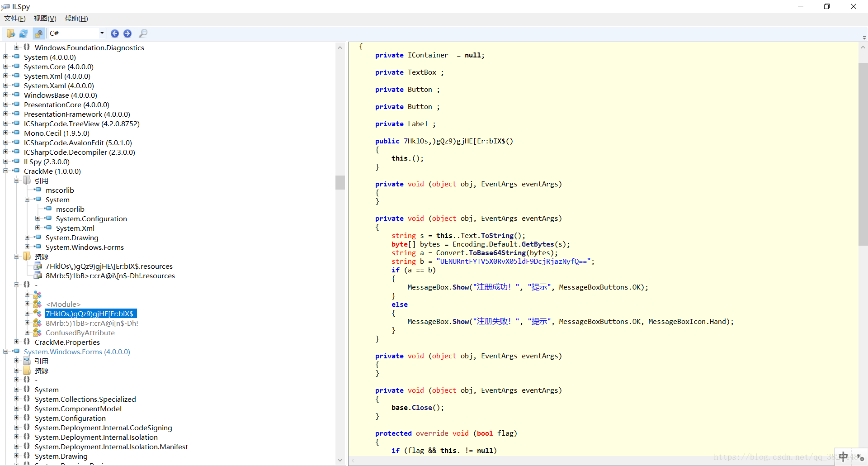
Task: Click the 资源 folder icon under CrackMe
Action: pos(27,257)
